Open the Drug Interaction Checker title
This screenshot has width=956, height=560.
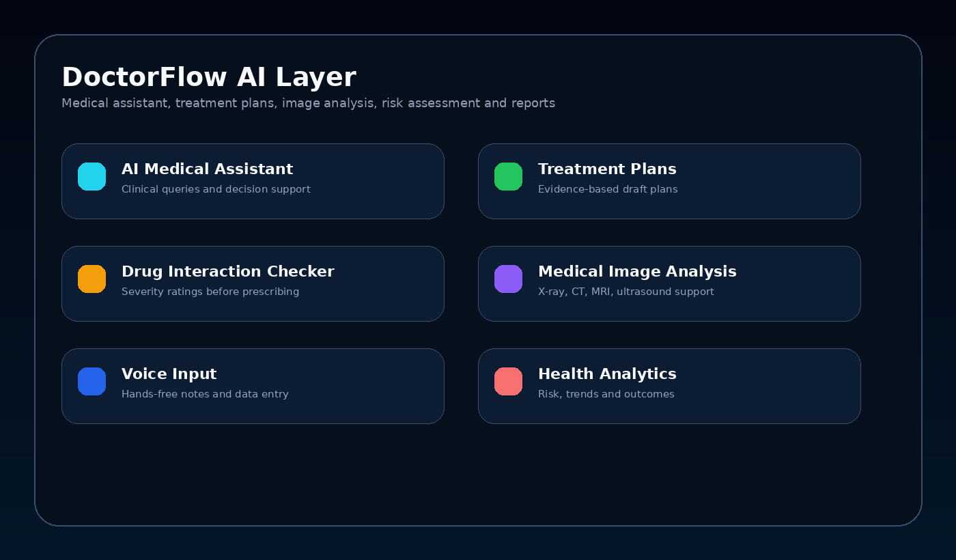click(x=227, y=272)
